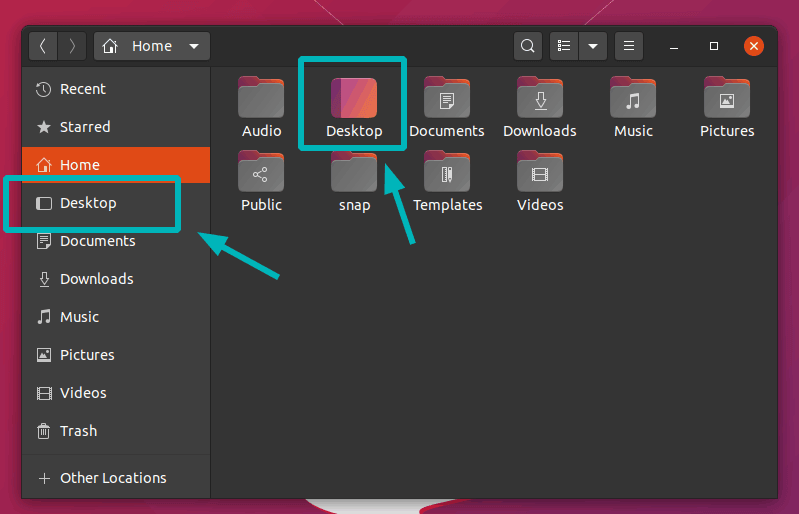Select Recent in the sidebar
Screen dimensions: 799x514
pyautogui.click(x=83, y=89)
